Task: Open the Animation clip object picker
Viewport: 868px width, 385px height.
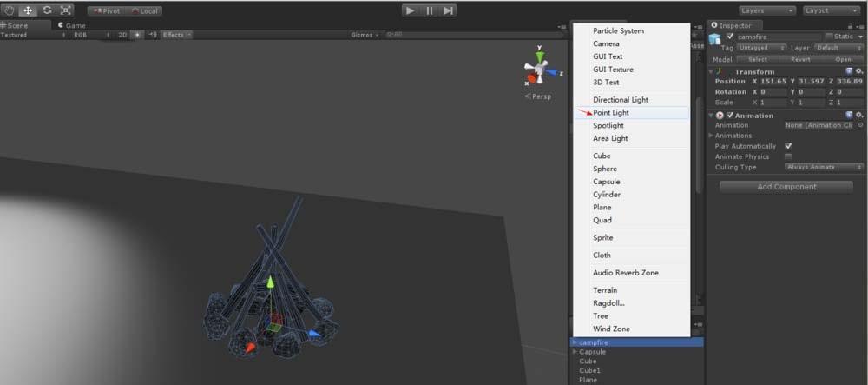Action: pyautogui.click(x=860, y=125)
